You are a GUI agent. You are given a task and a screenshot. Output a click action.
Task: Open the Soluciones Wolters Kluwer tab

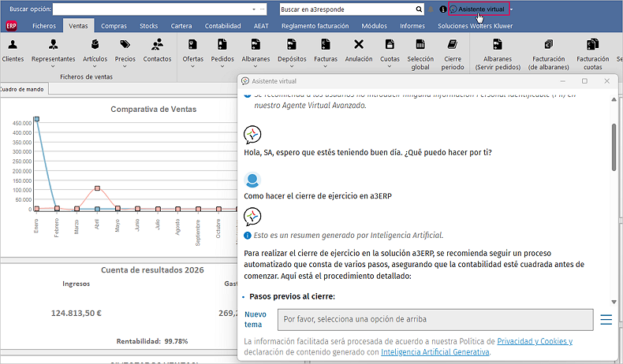click(x=476, y=26)
